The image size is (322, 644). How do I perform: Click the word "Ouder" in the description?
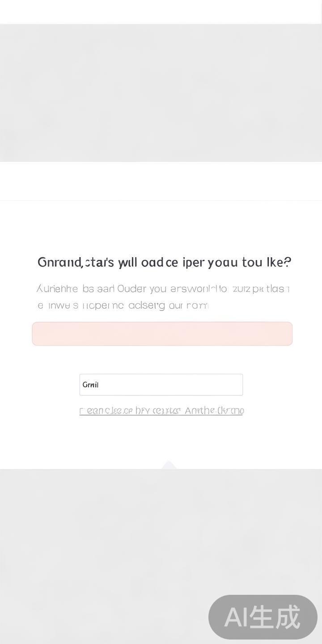pos(131,289)
